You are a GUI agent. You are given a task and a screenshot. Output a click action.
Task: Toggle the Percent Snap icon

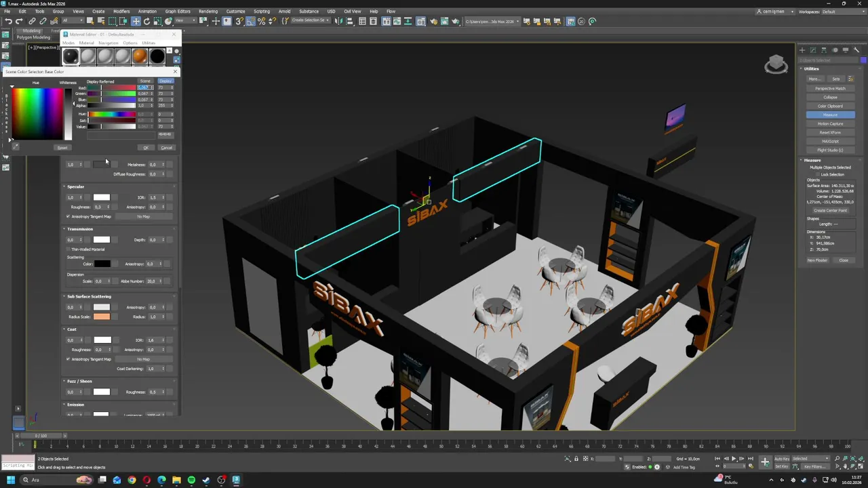[261, 21]
